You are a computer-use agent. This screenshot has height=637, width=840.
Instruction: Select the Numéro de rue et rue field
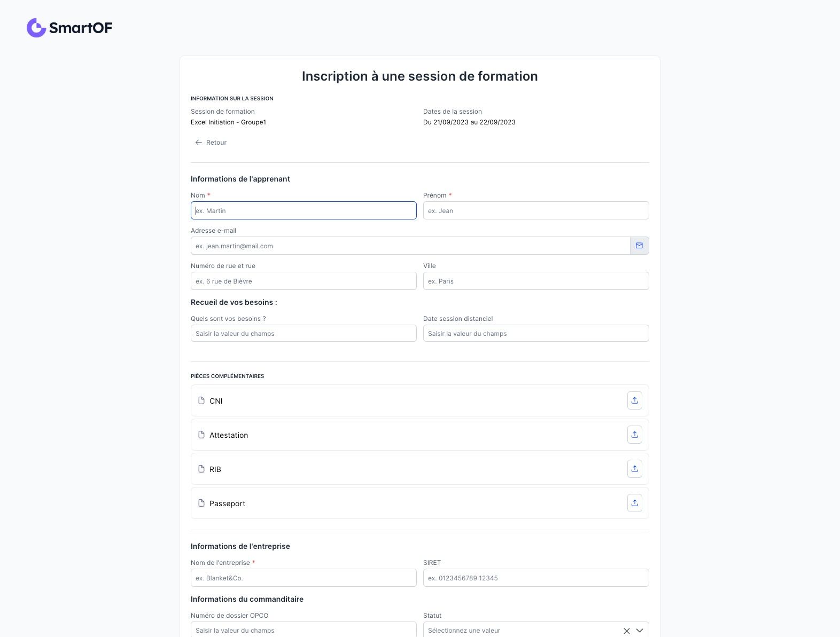[x=304, y=281]
